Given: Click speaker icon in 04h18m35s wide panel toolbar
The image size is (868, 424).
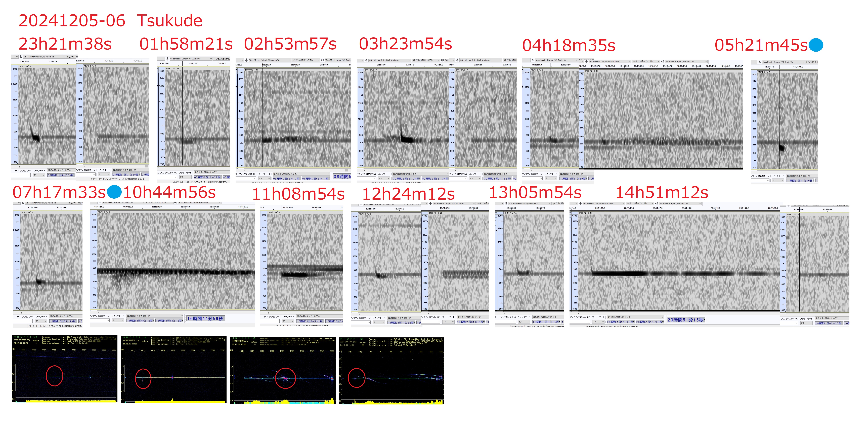Looking at the screenshot, I should pos(662,61).
